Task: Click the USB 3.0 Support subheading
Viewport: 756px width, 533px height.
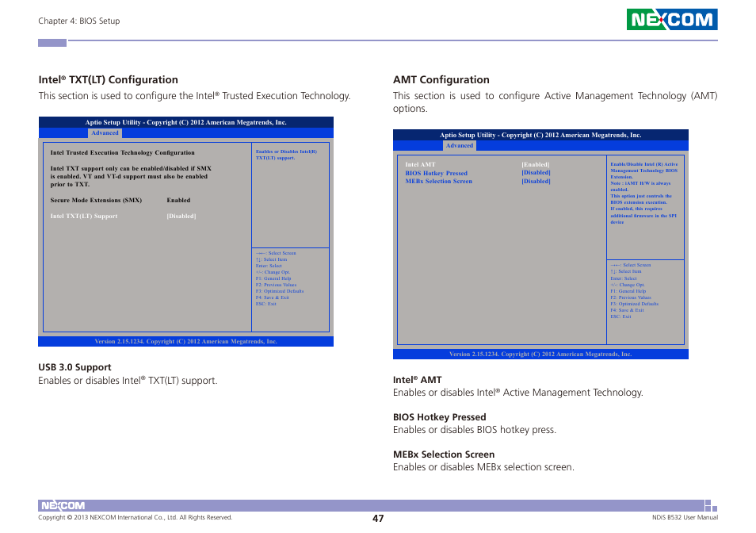Action: [x=74, y=367]
